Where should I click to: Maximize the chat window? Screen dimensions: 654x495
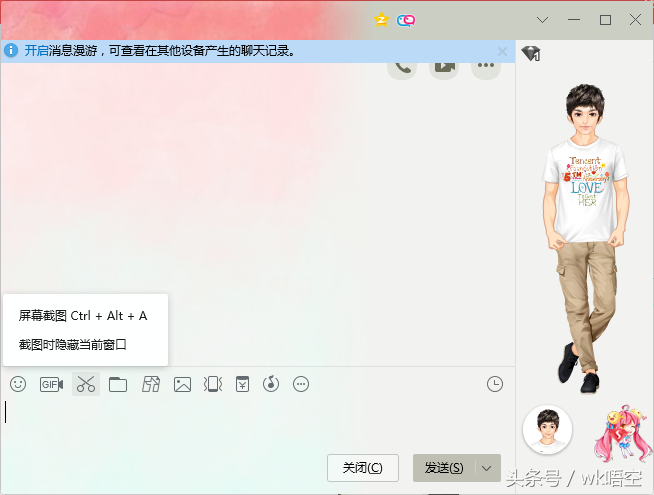point(606,20)
